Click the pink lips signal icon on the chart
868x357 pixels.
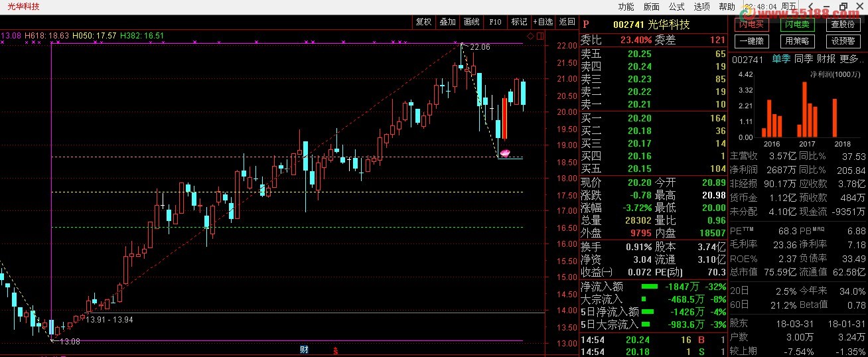pyautogui.click(x=504, y=153)
